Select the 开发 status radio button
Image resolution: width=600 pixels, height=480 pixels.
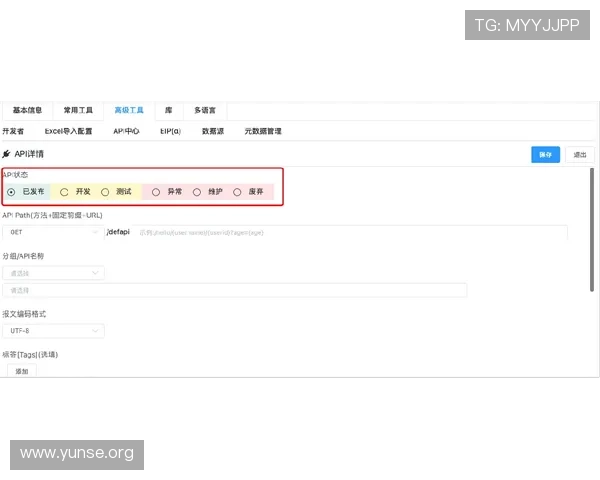coord(65,191)
